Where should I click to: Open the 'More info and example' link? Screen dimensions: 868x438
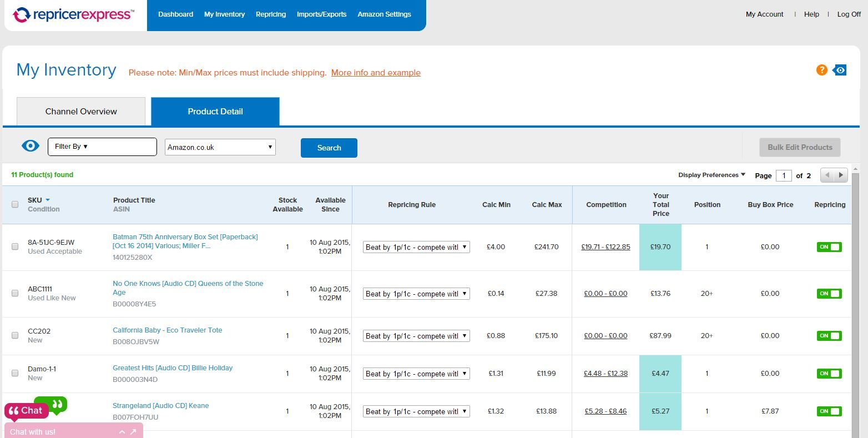(376, 73)
